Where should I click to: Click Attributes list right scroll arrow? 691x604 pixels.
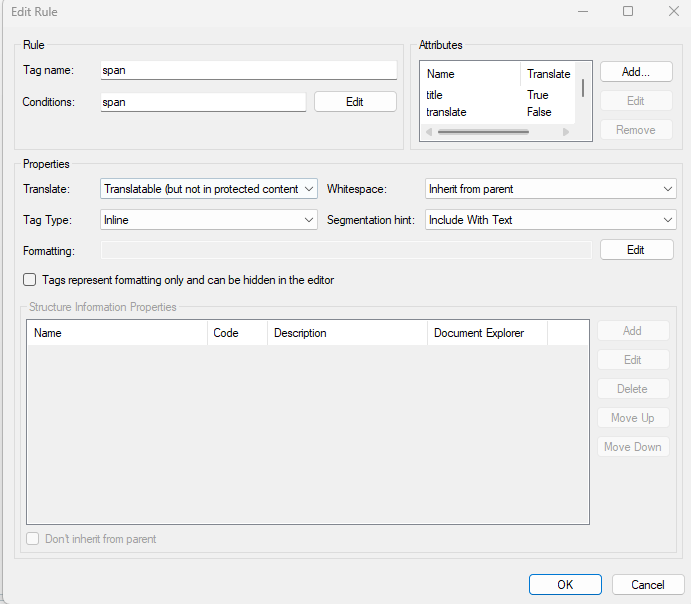click(566, 132)
